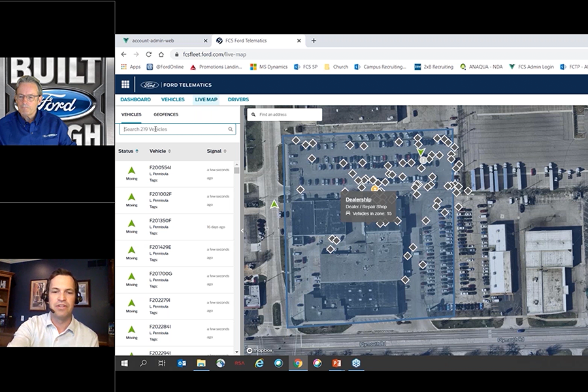Reload the page with the refresh icon

(148, 54)
